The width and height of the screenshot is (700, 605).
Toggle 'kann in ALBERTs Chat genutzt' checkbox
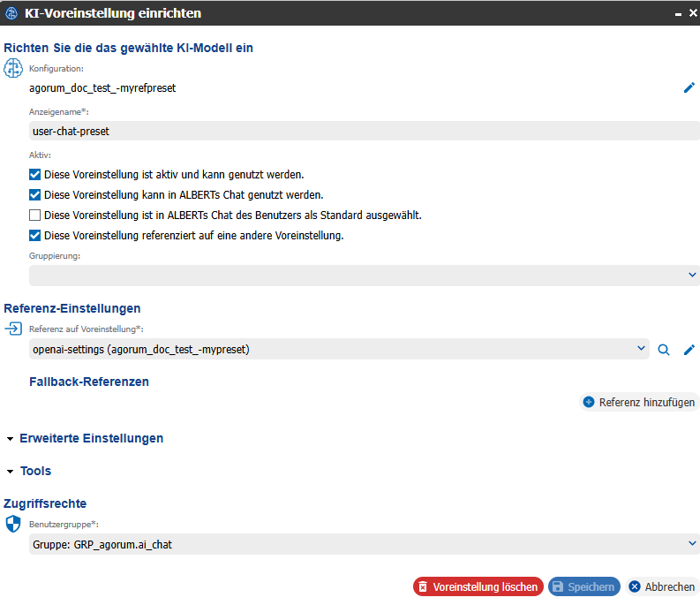click(x=34, y=195)
